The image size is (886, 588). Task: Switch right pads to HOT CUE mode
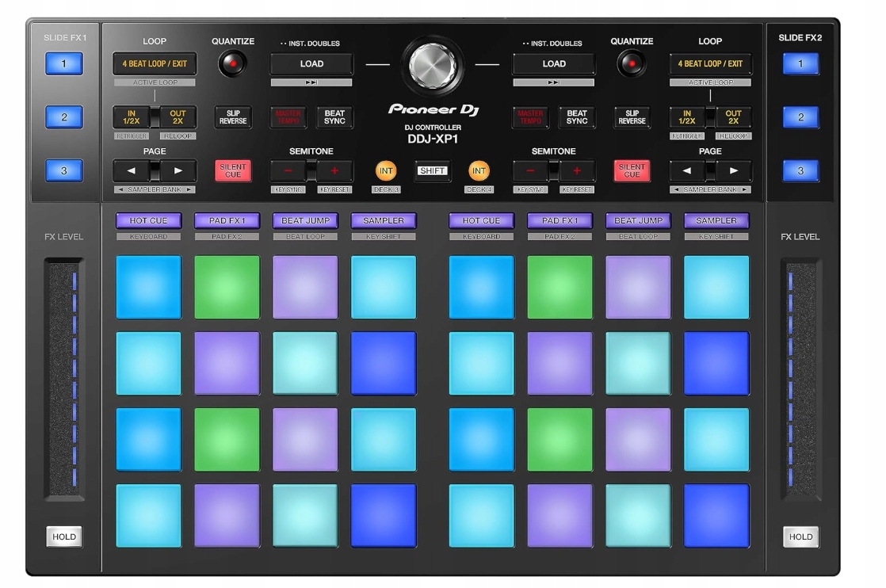481,221
